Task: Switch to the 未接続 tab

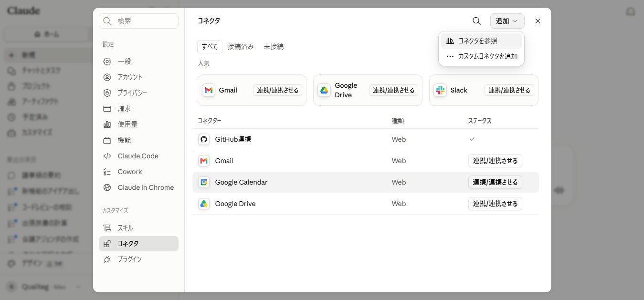Action: [274, 47]
